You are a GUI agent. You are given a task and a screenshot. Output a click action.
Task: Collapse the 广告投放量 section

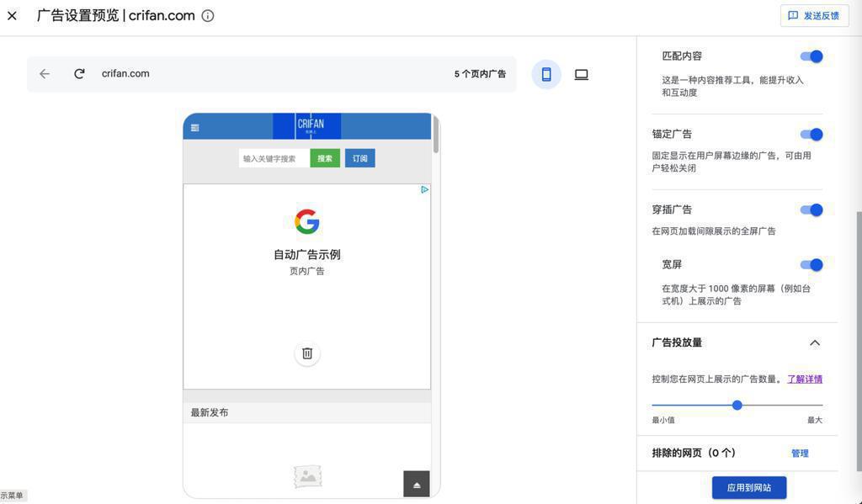[815, 343]
